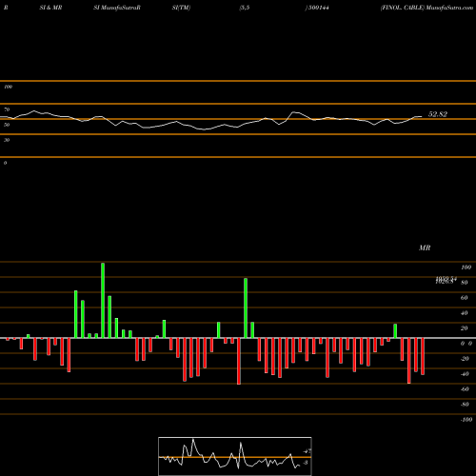The width and height of the screenshot is (476, 476).
Task: Click the MR axis label -100
Action: coord(466,420)
